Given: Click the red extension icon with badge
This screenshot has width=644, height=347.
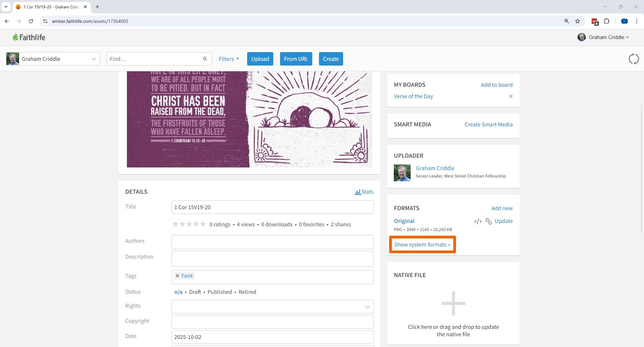Looking at the screenshot, I should coord(595,22).
